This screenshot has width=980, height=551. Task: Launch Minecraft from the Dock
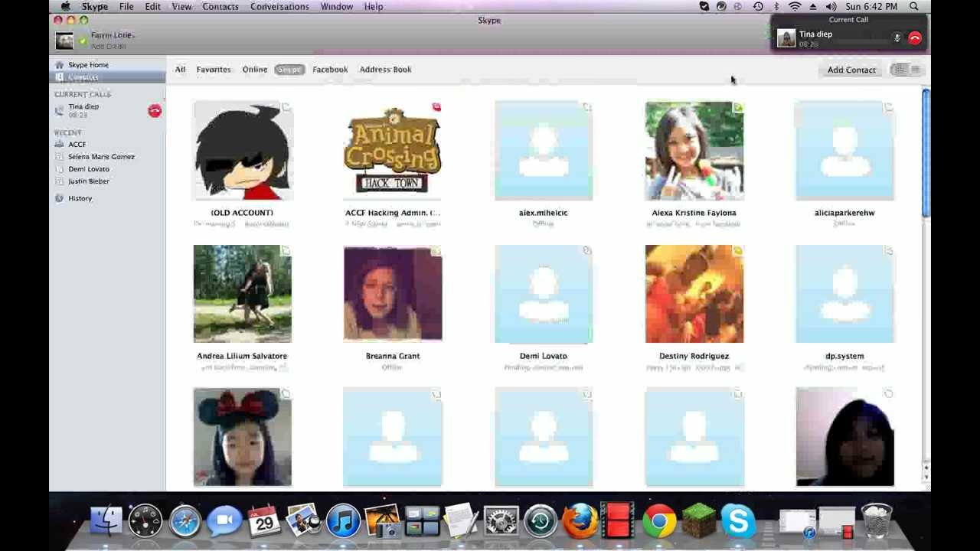click(698, 522)
